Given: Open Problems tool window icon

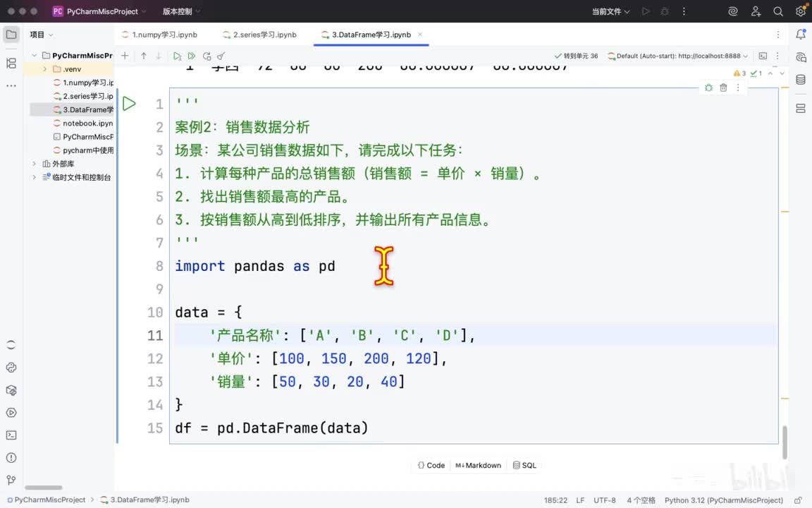Looking at the screenshot, I should [11, 458].
